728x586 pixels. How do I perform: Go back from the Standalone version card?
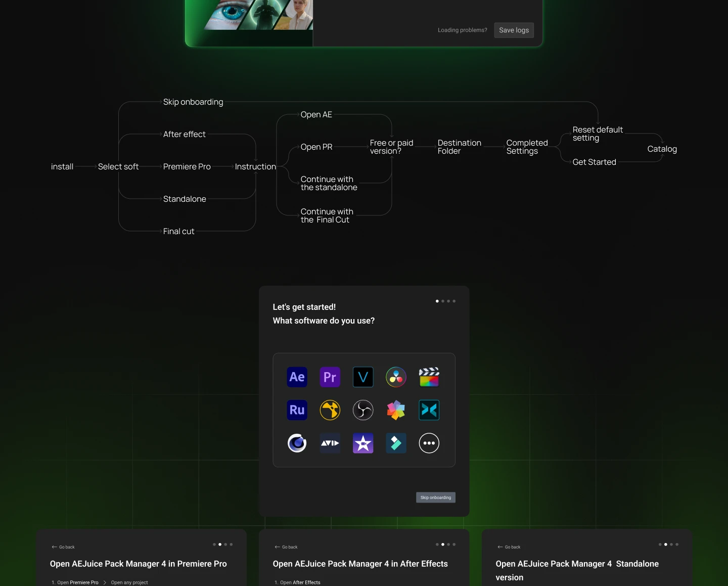tap(509, 547)
